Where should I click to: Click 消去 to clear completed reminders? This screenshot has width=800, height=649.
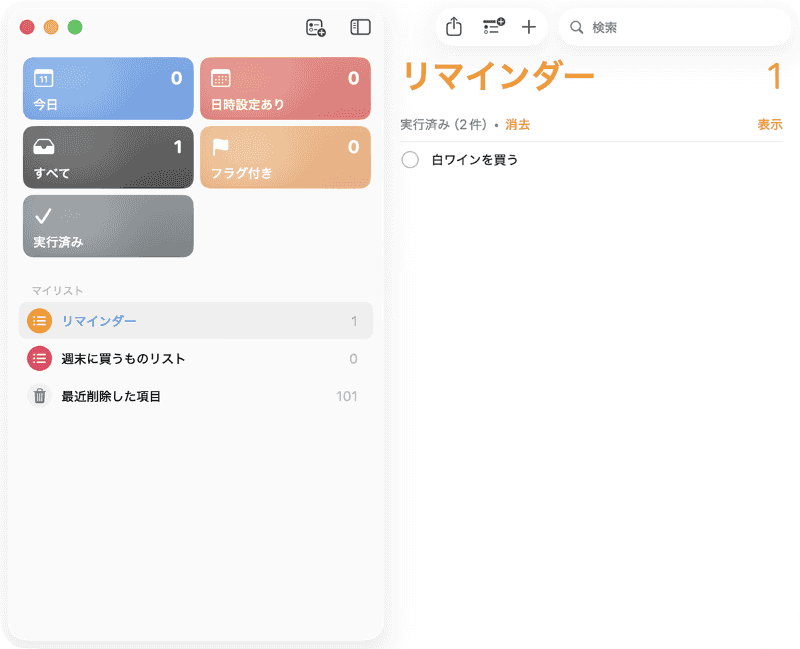pos(516,124)
